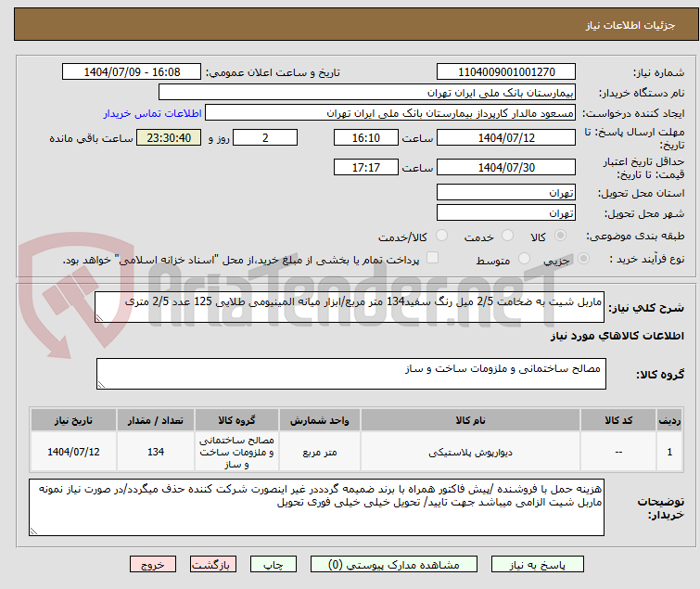This screenshot has width=700, height=589.
Task: Click the resize handle of گروه کالا textarea
Action: 101,385
